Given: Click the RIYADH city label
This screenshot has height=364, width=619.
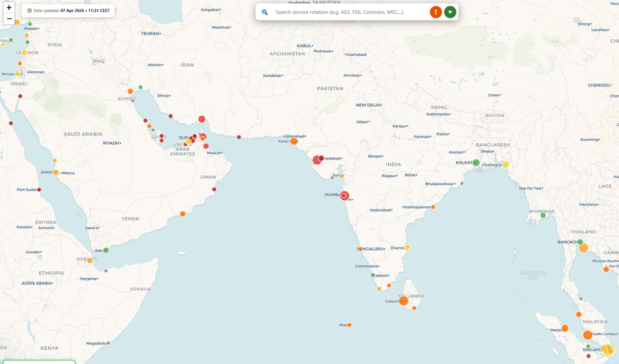Looking at the screenshot, I should point(111,143).
